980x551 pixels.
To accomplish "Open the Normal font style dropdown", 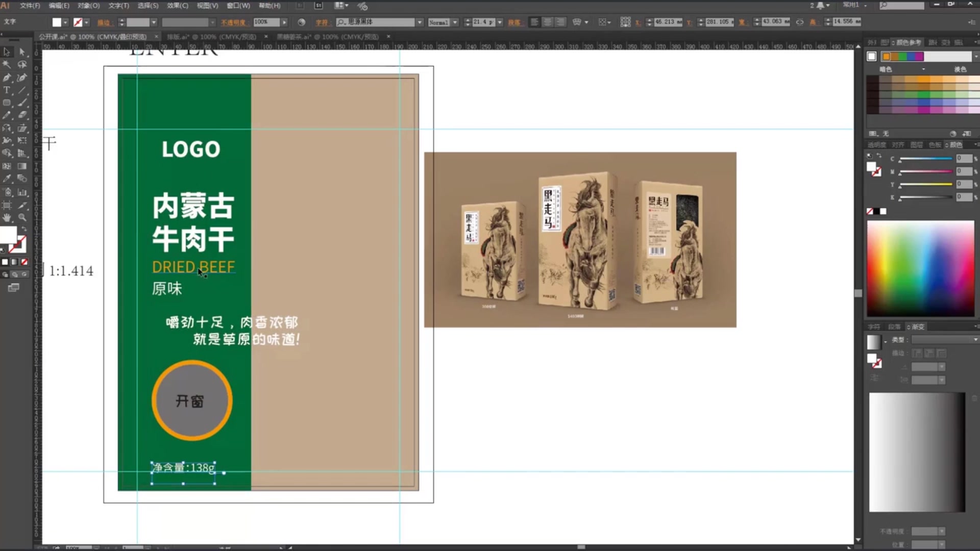I will [455, 22].
